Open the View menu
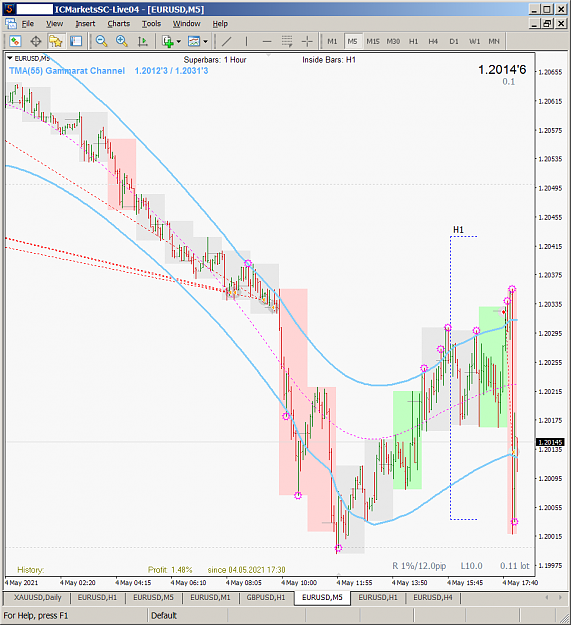 tap(55, 24)
